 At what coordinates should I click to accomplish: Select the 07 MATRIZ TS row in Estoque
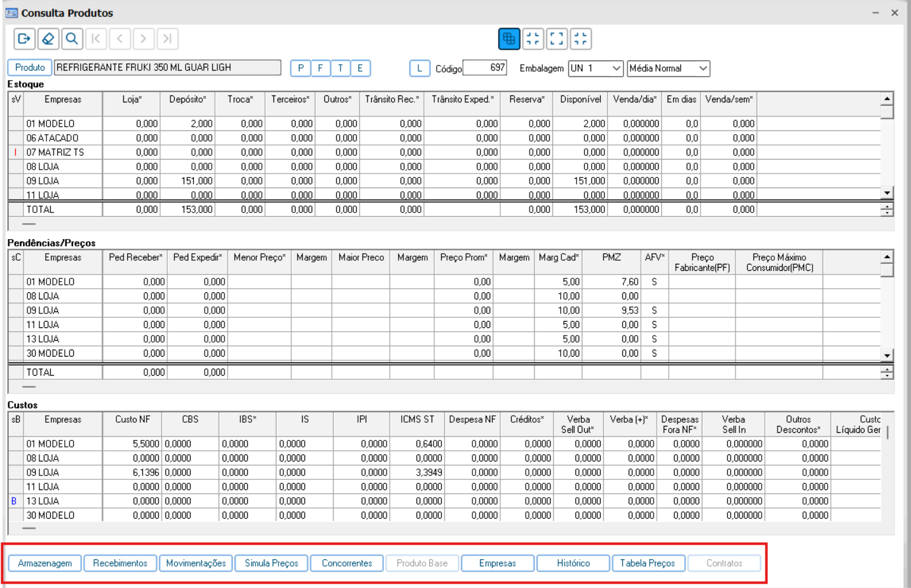tap(444, 153)
